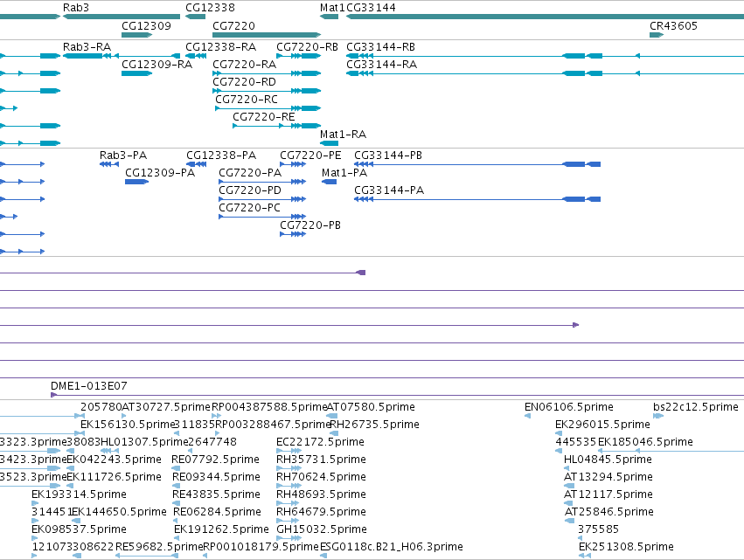Viewport: 744px width, 560px height.
Task: Select the CG12338 gene label
Action: click(x=210, y=8)
